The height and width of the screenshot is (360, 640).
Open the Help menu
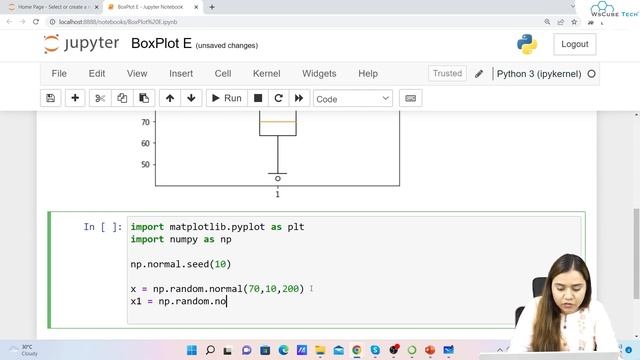coord(368,73)
